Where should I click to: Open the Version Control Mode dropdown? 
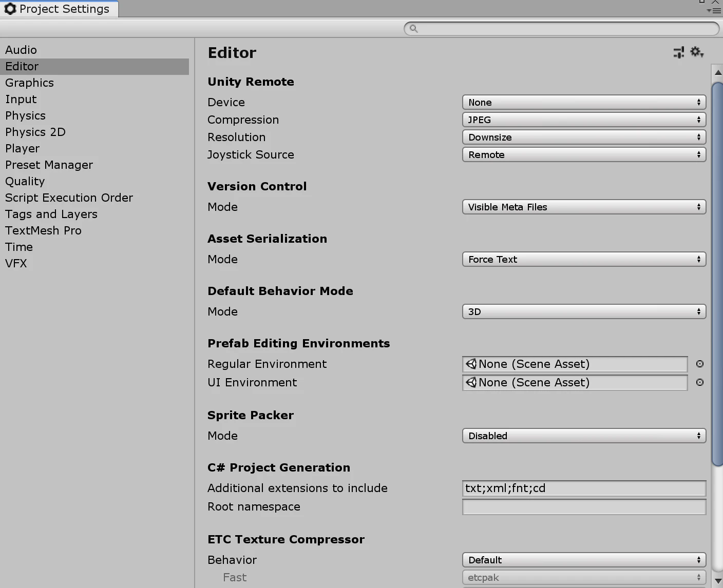tap(584, 207)
